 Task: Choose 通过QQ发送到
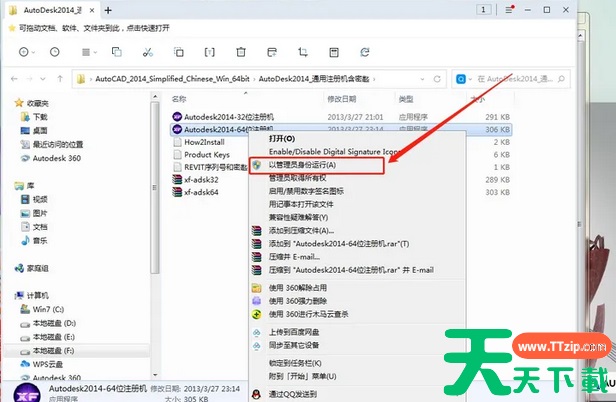tap(293, 394)
